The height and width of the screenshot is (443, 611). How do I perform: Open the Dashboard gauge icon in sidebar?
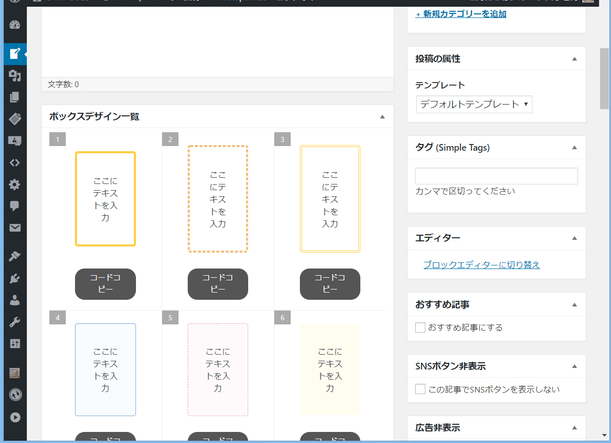15,25
